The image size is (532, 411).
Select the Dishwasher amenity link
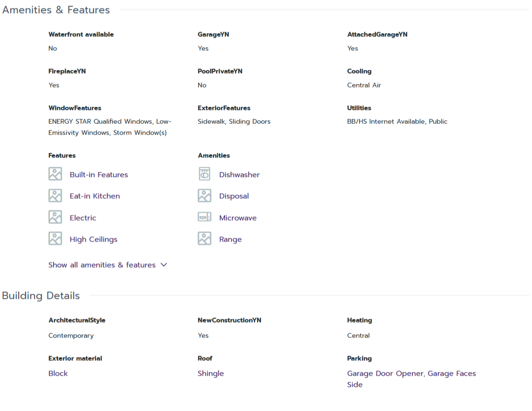click(239, 175)
